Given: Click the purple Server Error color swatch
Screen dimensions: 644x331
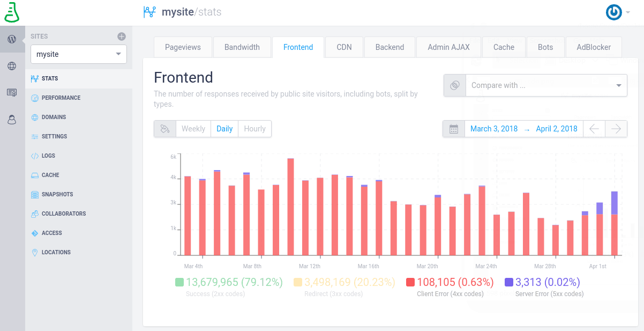Looking at the screenshot, I should pyautogui.click(x=509, y=282).
